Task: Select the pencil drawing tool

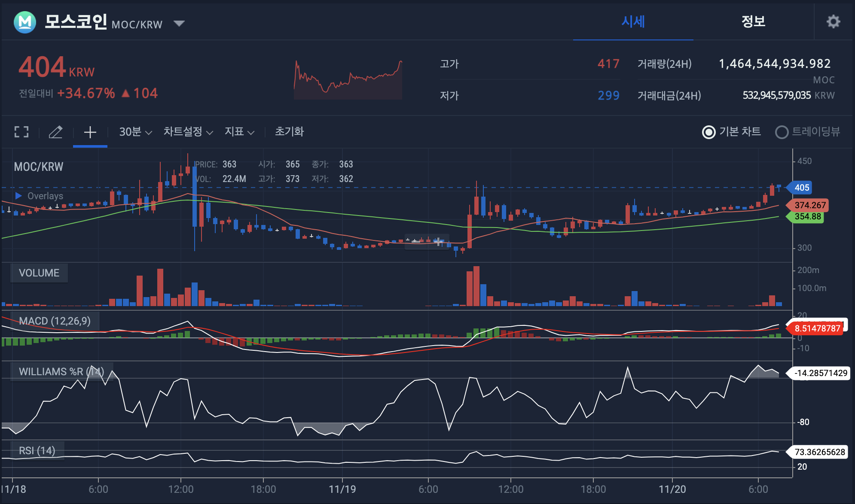Action: (x=55, y=132)
